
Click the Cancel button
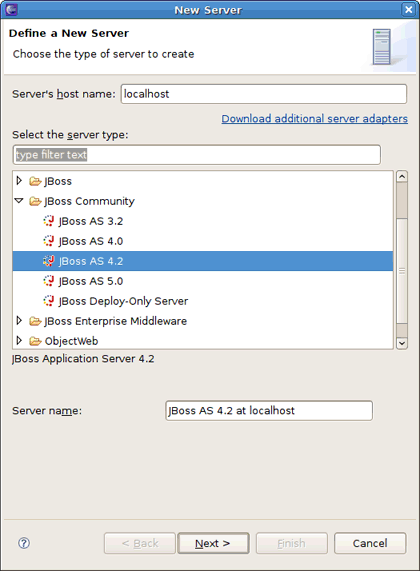pyautogui.click(x=370, y=543)
